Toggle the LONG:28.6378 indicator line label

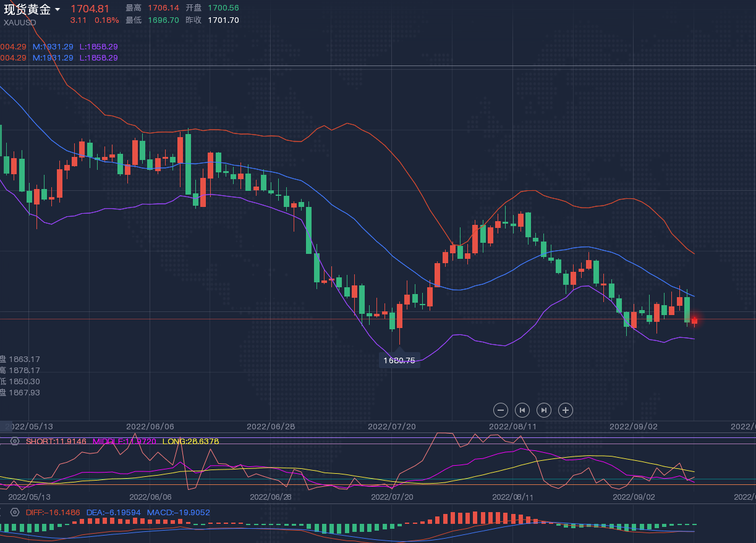point(190,441)
